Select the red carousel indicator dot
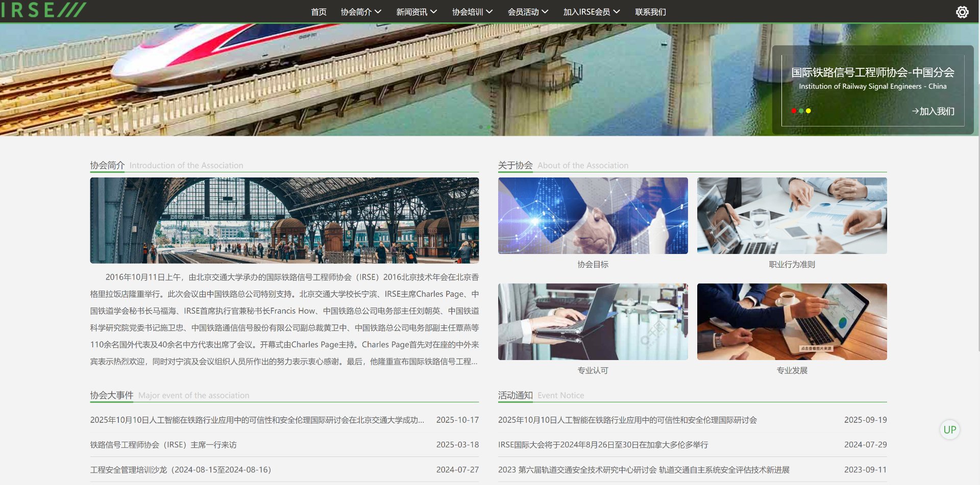This screenshot has width=980, height=485. [x=794, y=111]
